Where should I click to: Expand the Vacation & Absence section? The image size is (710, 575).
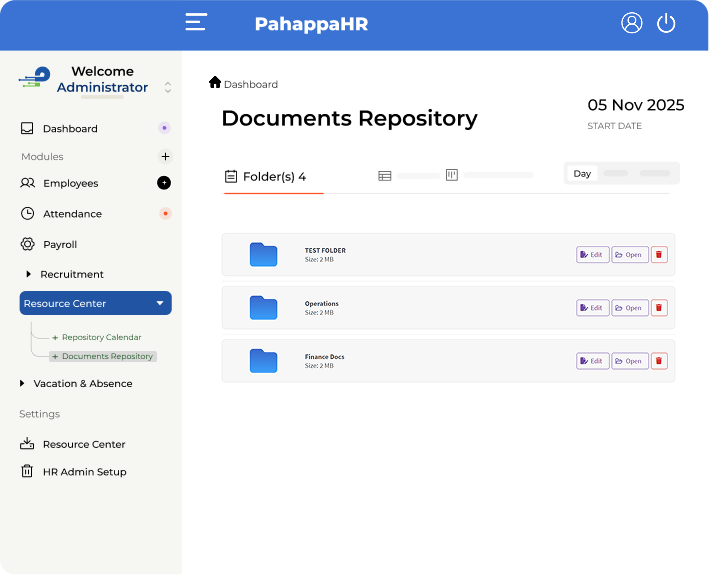pos(23,383)
